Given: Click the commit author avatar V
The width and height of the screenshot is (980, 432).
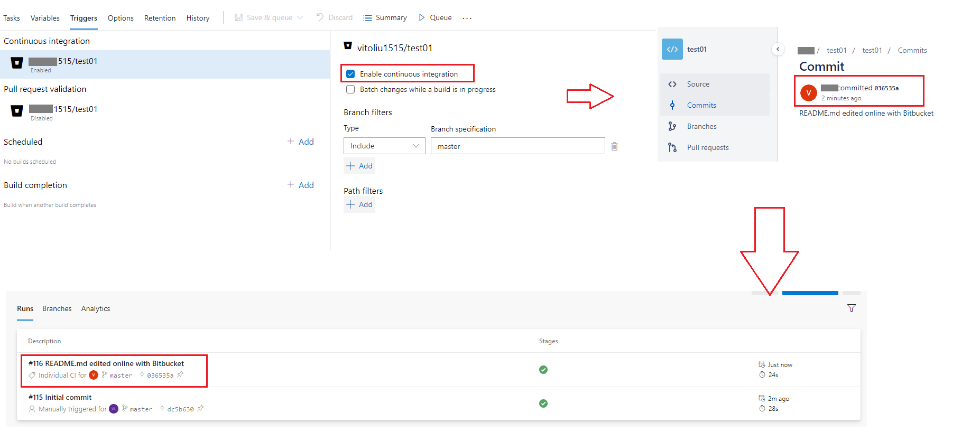Looking at the screenshot, I should coord(809,93).
